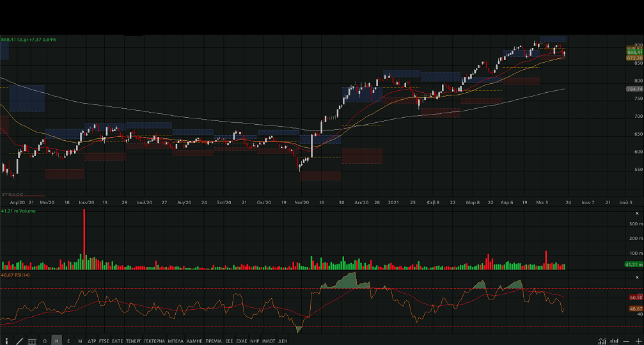Click the tall red volume spike bar
Screen dimensions: 644x345
(84, 239)
